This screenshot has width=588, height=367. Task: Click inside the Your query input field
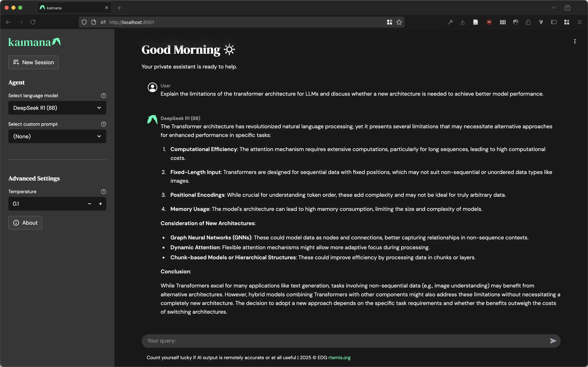click(291, 341)
